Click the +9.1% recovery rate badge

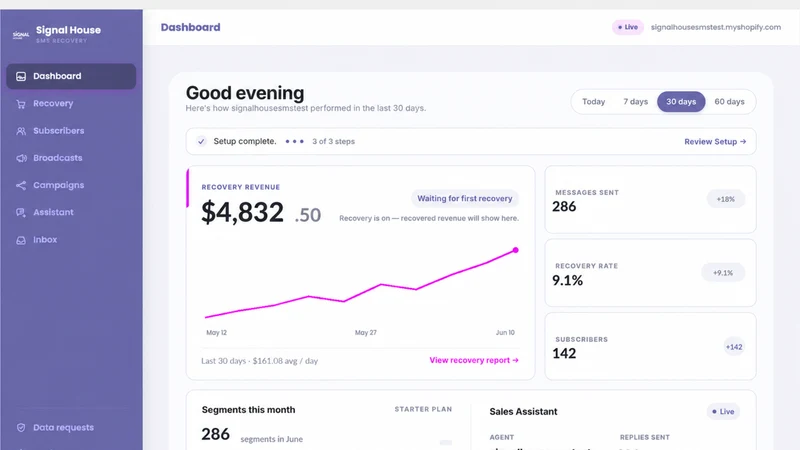pos(723,273)
